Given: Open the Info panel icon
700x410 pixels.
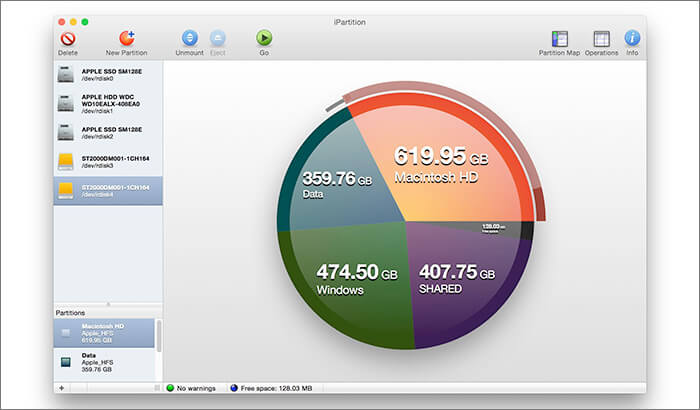Looking at the screenshot, I should point(632,38).
